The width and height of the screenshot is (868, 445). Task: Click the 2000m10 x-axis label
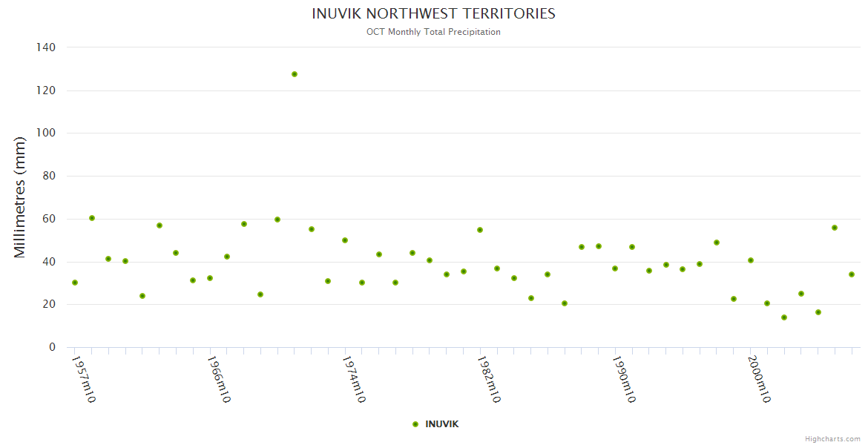pos(759,379)
